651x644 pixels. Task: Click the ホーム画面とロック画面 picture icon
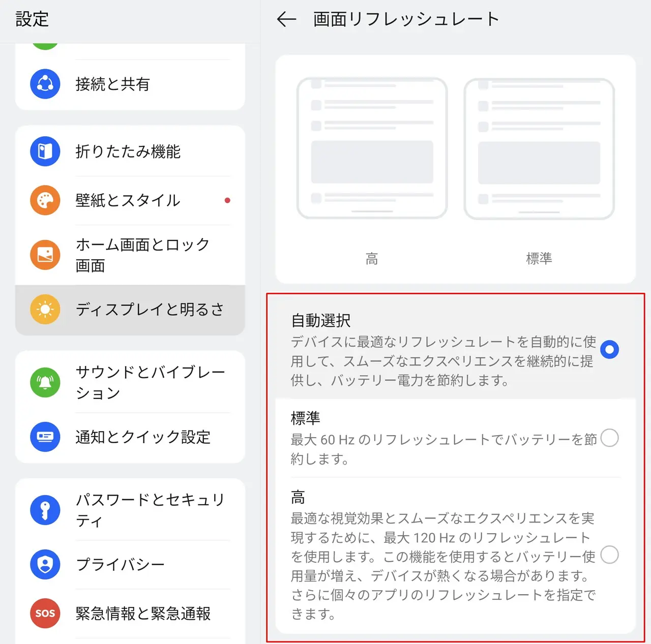click(45, 255)
